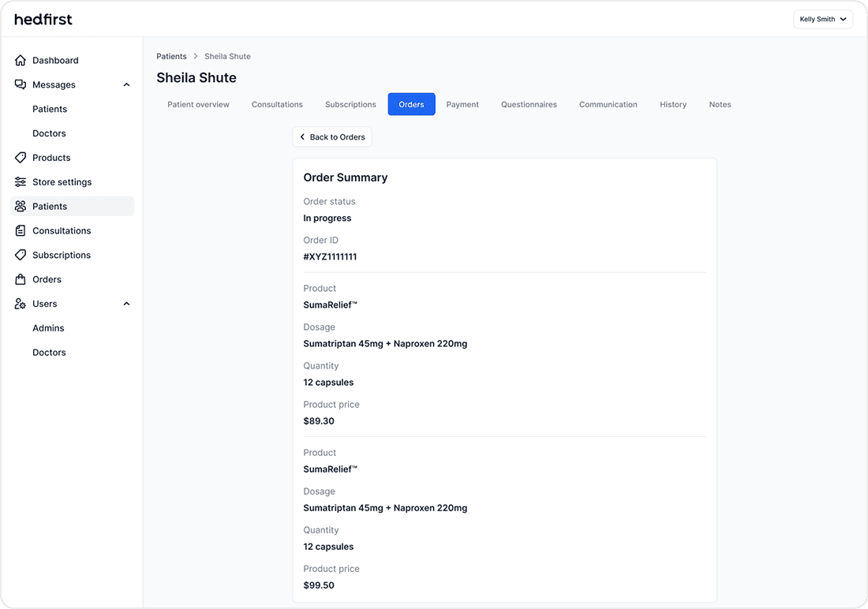868x609 pixels.
Task: Click the Patients people icon in sidebar
Action: coord(21,207)
